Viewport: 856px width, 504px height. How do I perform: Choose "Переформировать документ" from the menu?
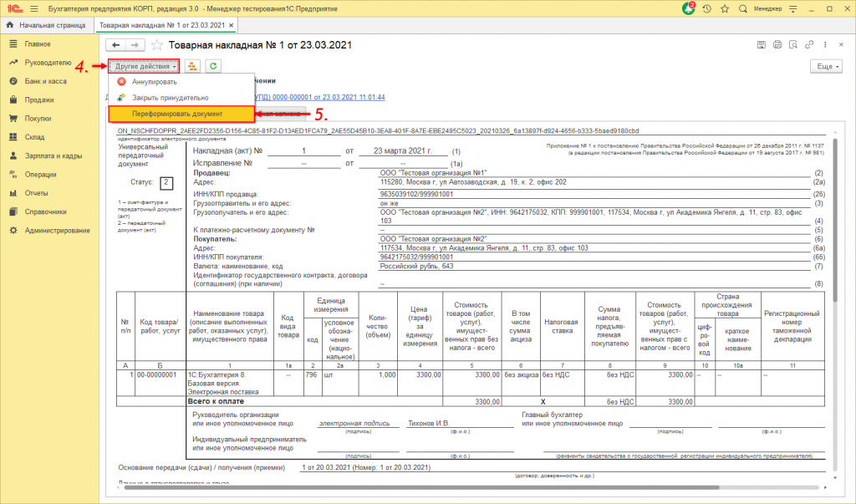coord(177,114)
